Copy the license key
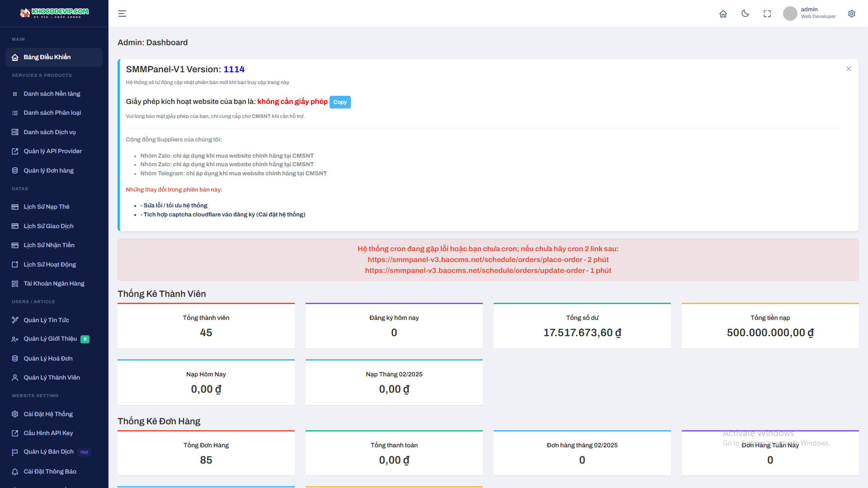The image size is (868, 488). point(340,102)
